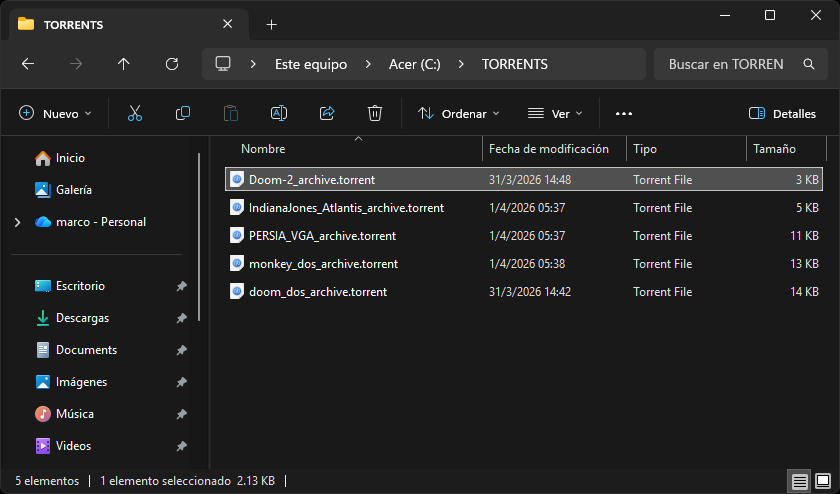Click the Cut scissors icon
840x494 pixels.
(x=135, y=114)
